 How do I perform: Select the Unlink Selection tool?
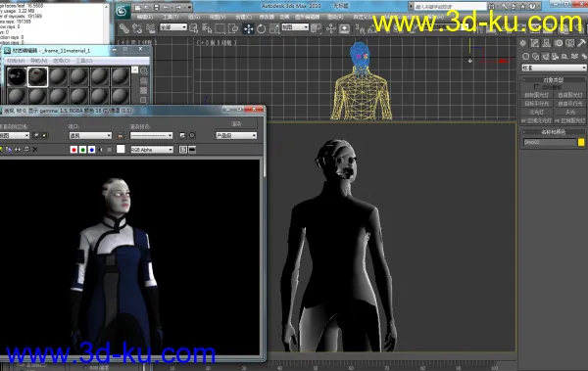point(137,28)
